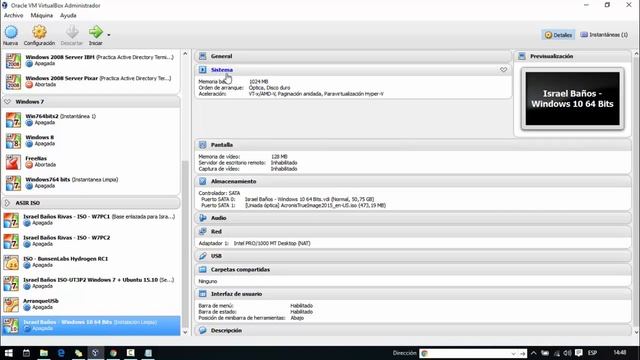
Task: Open File Explorer from taskbar
Action: point(44,353)
